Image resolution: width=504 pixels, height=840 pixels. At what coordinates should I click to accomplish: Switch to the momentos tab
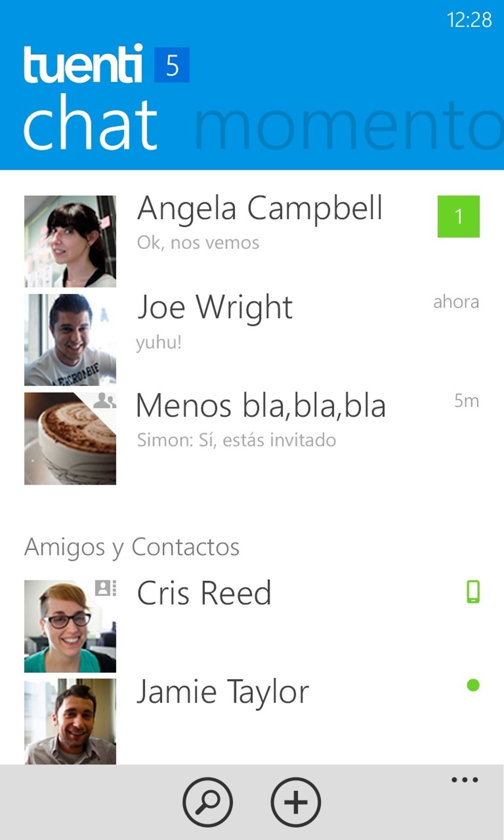tap(349, 125)
